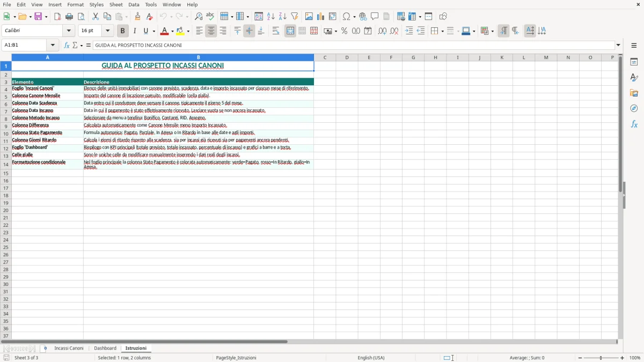This screenshot has width=644, height=362.
Task: Open Special Character dropdown arrow
Action: click(354, 17)
